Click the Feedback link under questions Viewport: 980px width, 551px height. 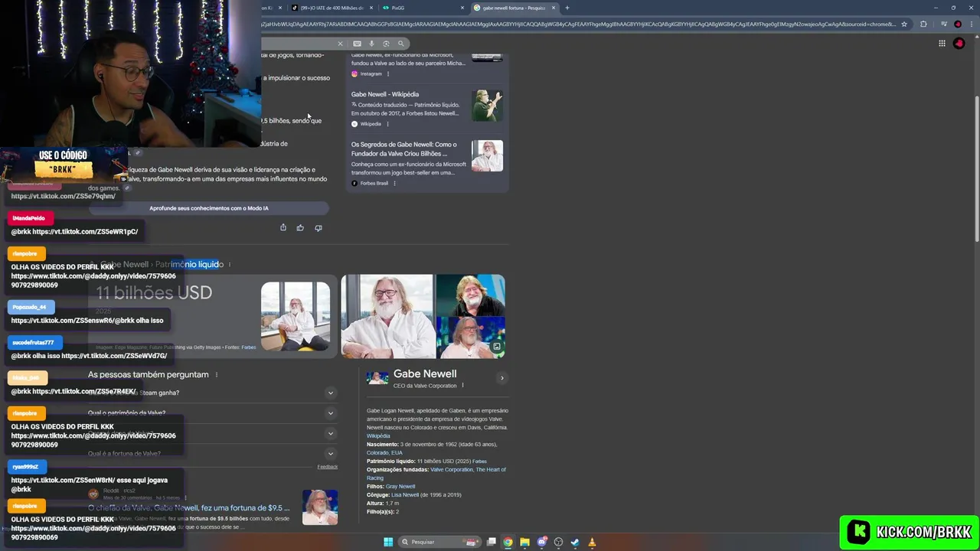(x=328, y=467)
